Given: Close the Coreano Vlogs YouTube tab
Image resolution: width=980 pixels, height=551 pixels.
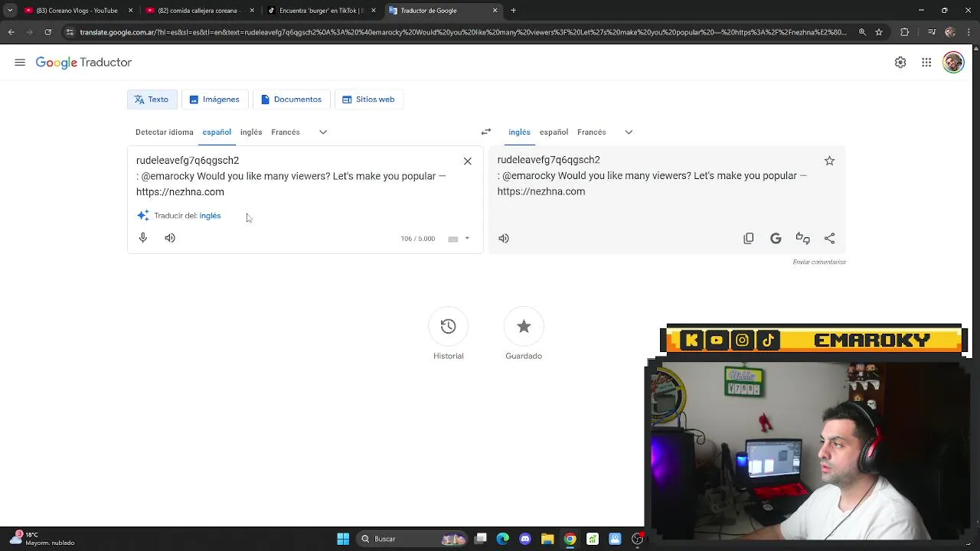Looking at the screenshot, I should [x=130, y=11].
